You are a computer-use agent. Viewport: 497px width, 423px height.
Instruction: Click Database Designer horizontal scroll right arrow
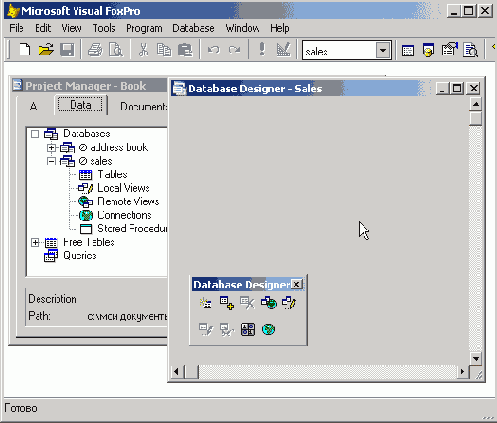(x=462, y=371)
